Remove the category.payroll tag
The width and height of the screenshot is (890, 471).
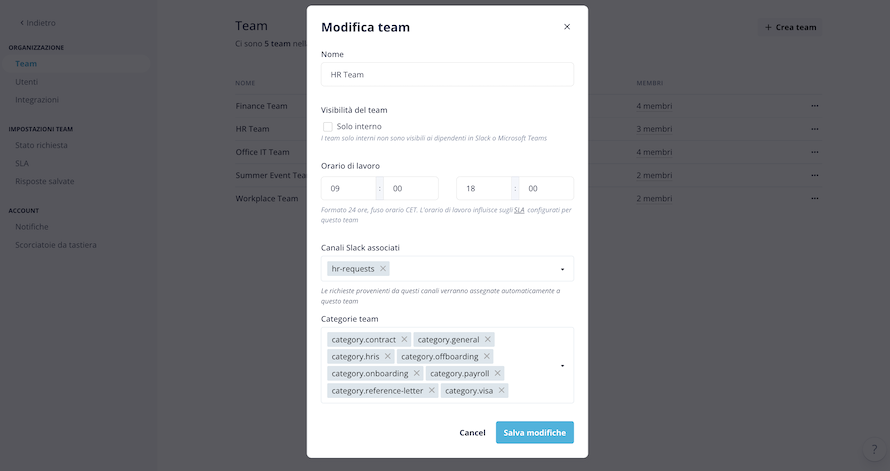(497, 373)
